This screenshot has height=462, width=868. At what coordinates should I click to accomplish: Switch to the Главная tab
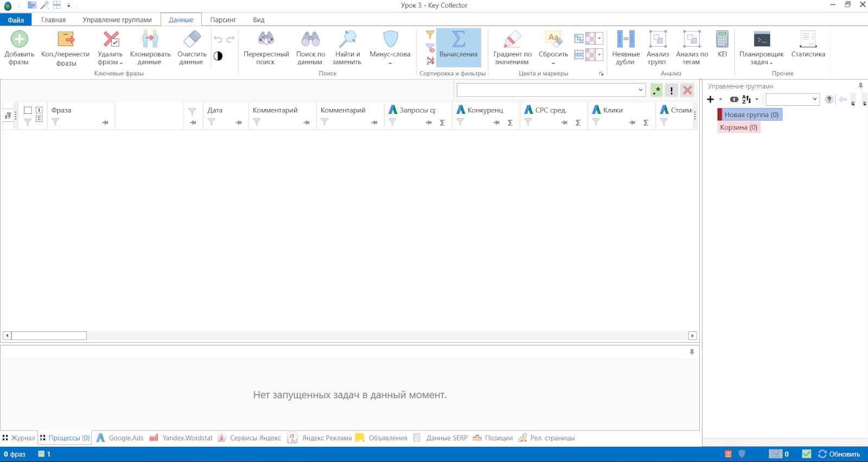point(54,20)
